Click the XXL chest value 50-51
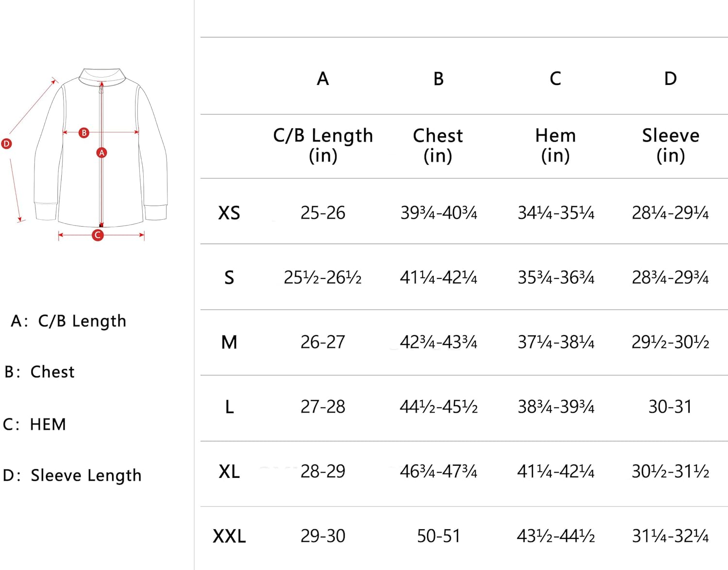 pyautogui.click(x=438, y=536)
